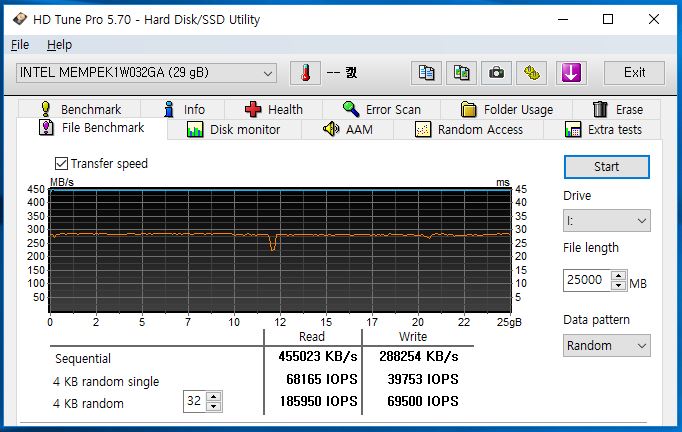Click the Exit button
The height and width of the screenshot is (432, 682).
(634, 73)
